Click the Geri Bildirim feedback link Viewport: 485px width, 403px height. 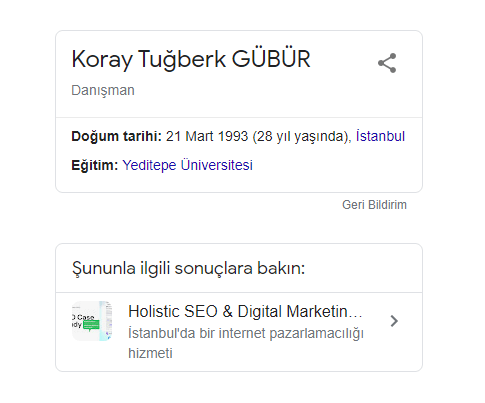[374, 205]
